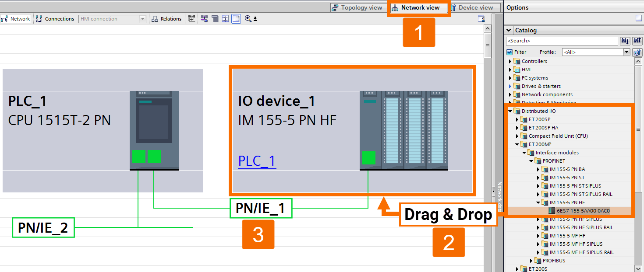The image size is (644, 272).
Task: Select the PN/IE_2 subnet label
Action: tap(43, 227)
